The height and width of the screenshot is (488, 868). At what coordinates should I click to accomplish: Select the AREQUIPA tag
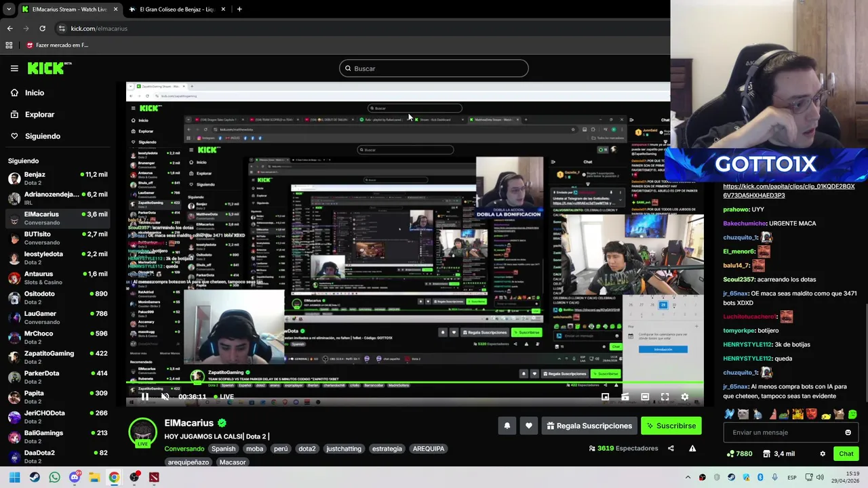pos(429,449)
